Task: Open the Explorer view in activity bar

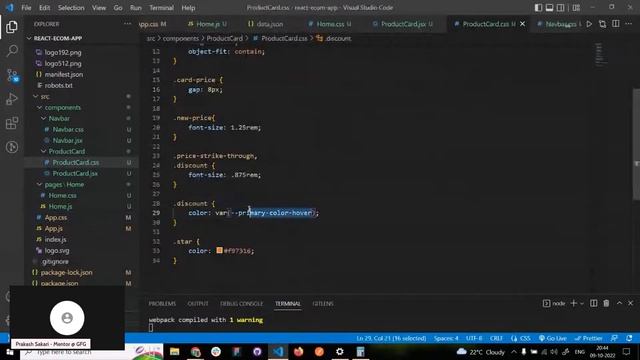Action: click(12, 27)
